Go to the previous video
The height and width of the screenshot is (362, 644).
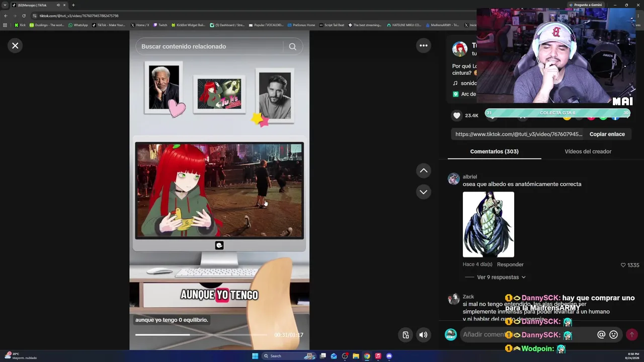pyautogui.click(x=424, y=171)
